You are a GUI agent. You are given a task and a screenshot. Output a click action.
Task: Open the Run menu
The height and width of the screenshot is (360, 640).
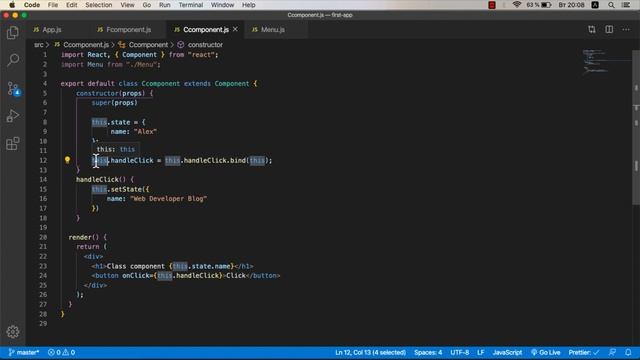coord(164,5)
